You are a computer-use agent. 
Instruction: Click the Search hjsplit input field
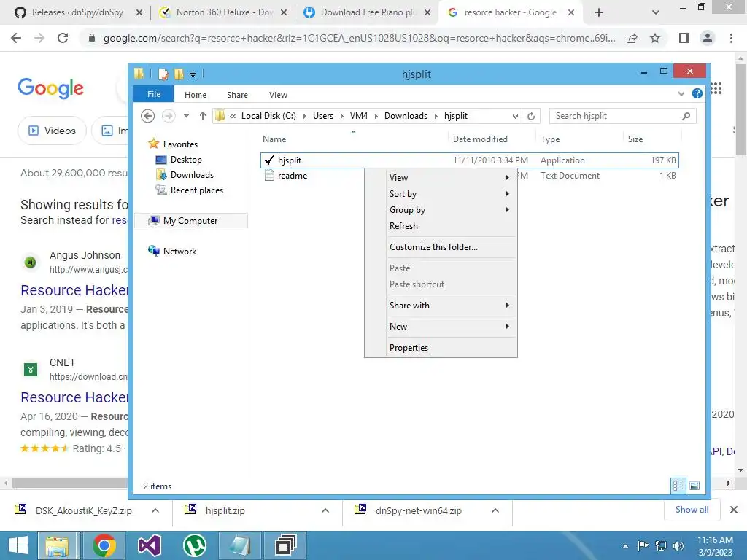point(622,116)
